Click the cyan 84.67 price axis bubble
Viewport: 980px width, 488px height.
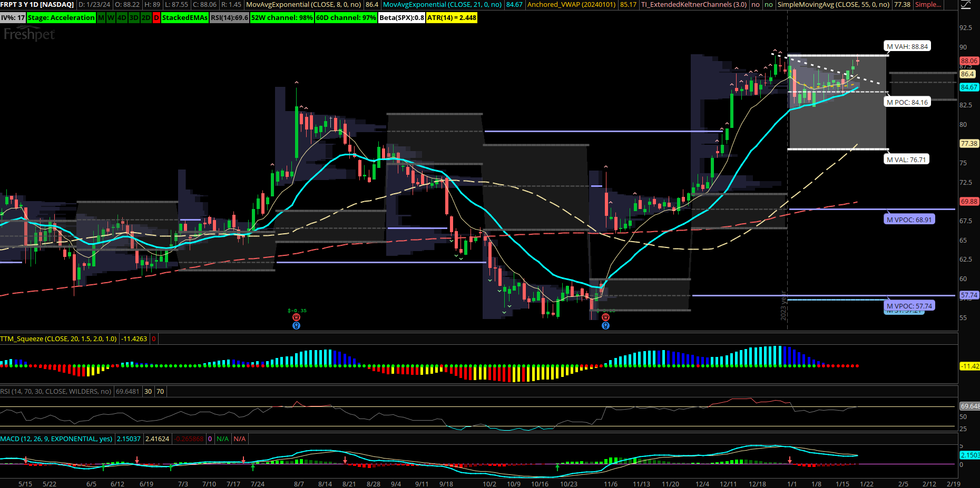click(x=969, y=87)
